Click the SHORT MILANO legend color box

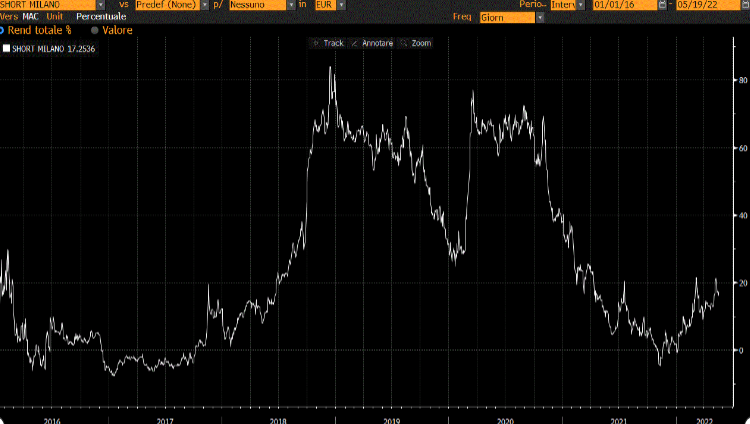pyautogui.click(x=6, y=47)
